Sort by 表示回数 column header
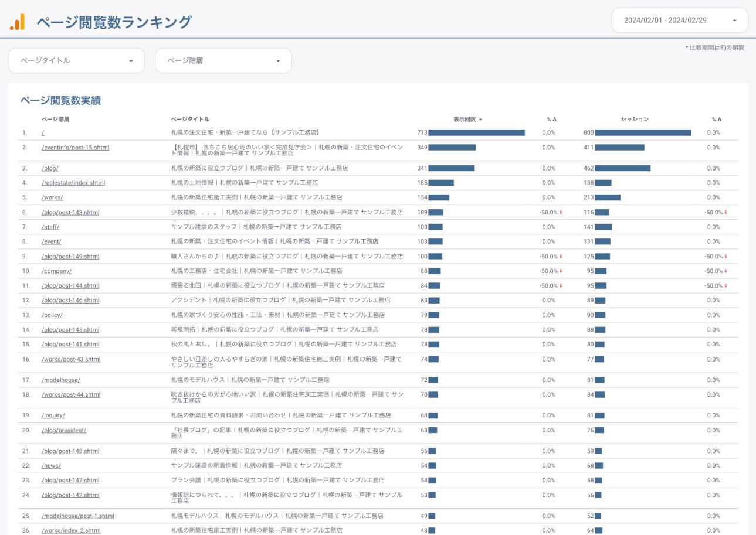The image size is (756, 535). click(x=467, y=120)
